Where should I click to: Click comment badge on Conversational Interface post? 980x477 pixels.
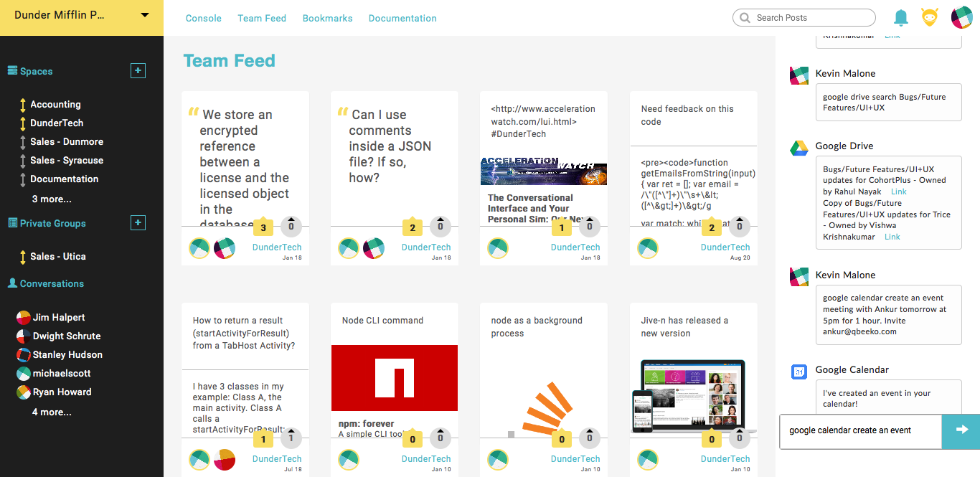click(x=561, y=228)
